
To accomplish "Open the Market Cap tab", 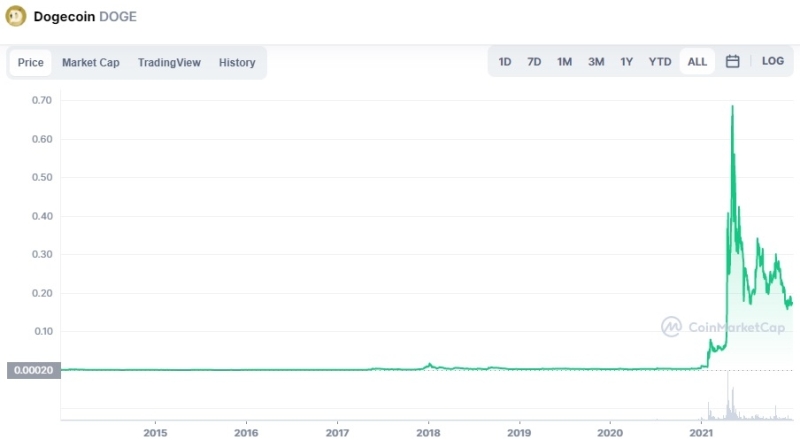I will (x=91, y=62).
